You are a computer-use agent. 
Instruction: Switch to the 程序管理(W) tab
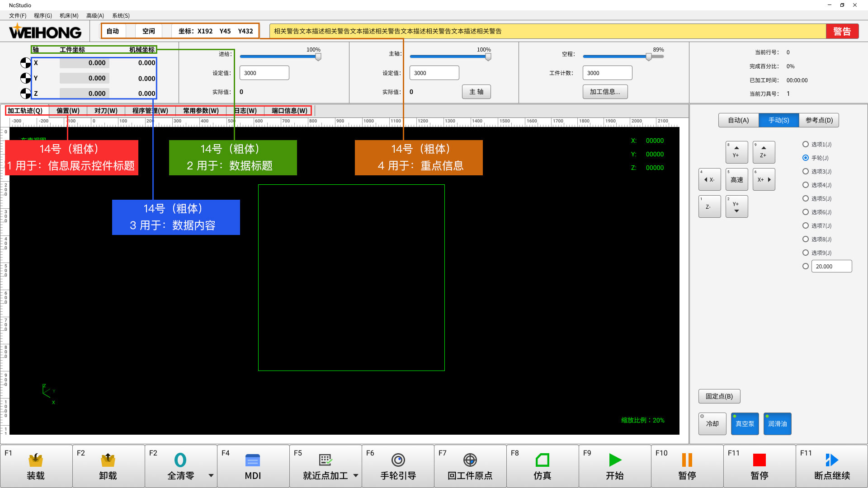click(x=150, y=111)
